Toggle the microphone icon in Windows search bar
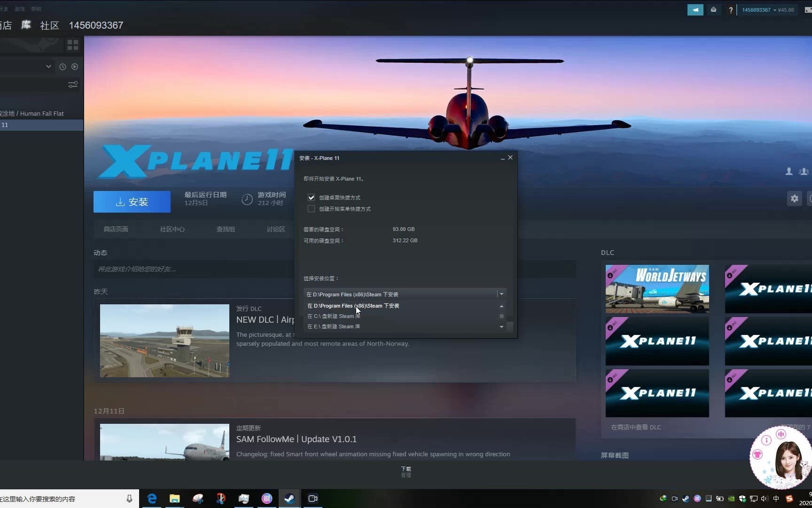812x508 pixels. [128, 499]
